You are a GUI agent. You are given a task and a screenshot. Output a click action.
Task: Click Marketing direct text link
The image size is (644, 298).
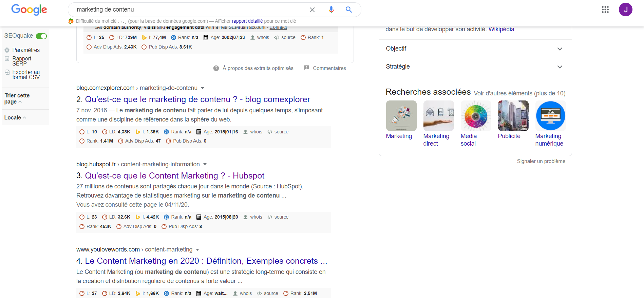pos(436,139)
